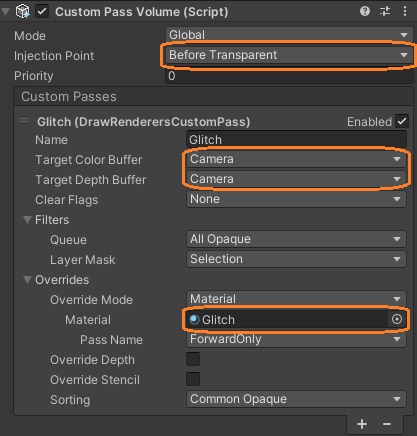This screenshot has height=436, width=417.
Task: Enable the Override Depth checkbox
Action: coord(193,359)
